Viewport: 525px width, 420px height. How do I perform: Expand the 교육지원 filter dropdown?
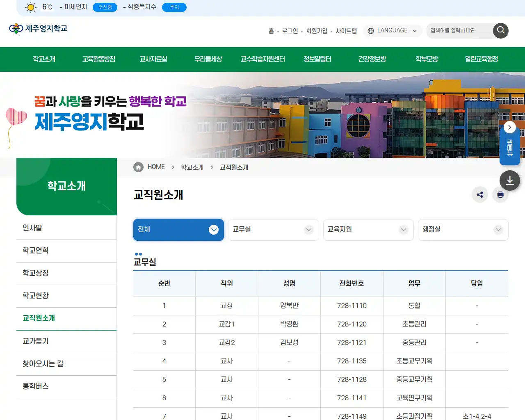pos(368,230)
